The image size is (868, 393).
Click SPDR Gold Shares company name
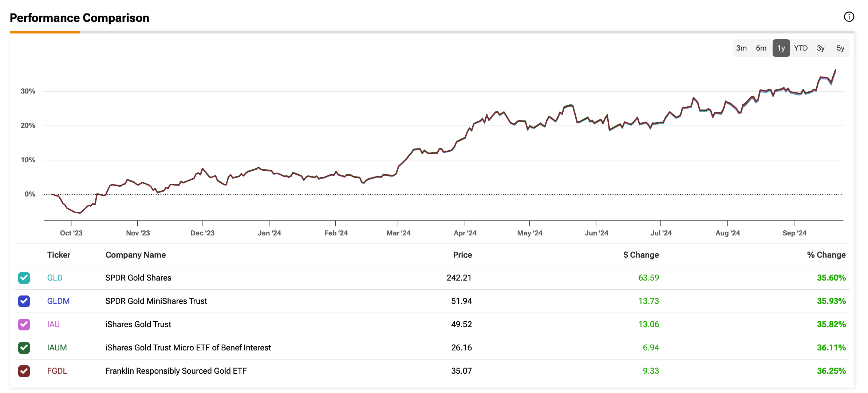tap(138, 278)
